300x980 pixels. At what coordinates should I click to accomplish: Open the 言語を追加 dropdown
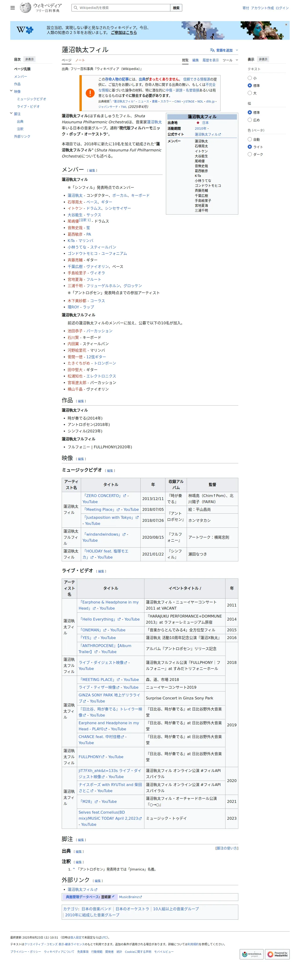[224, 50]
